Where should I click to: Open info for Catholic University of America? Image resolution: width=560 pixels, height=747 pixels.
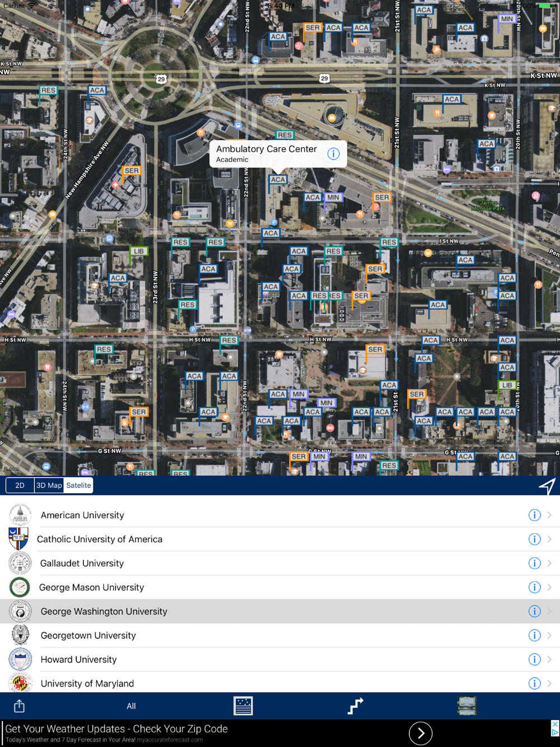coord(535,539)
